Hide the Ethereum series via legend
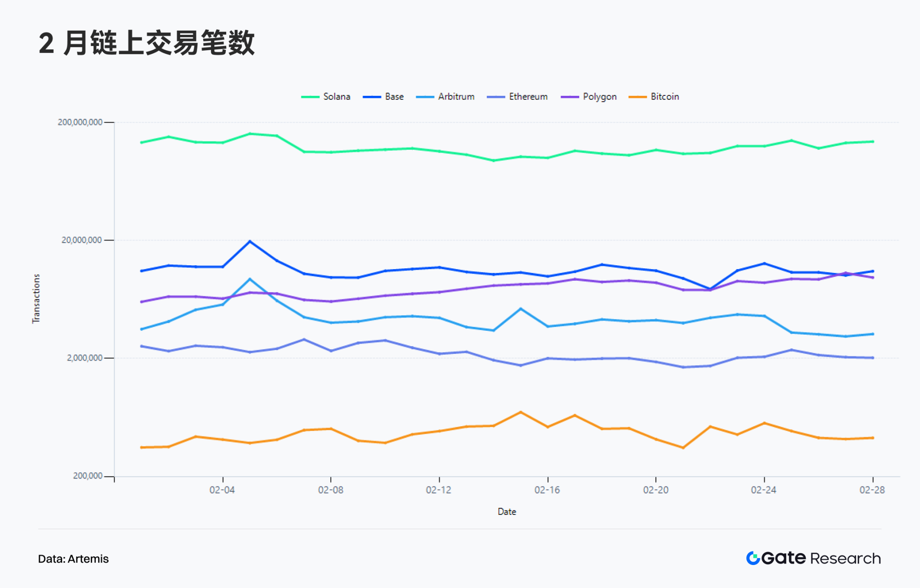 coord(528,97)
